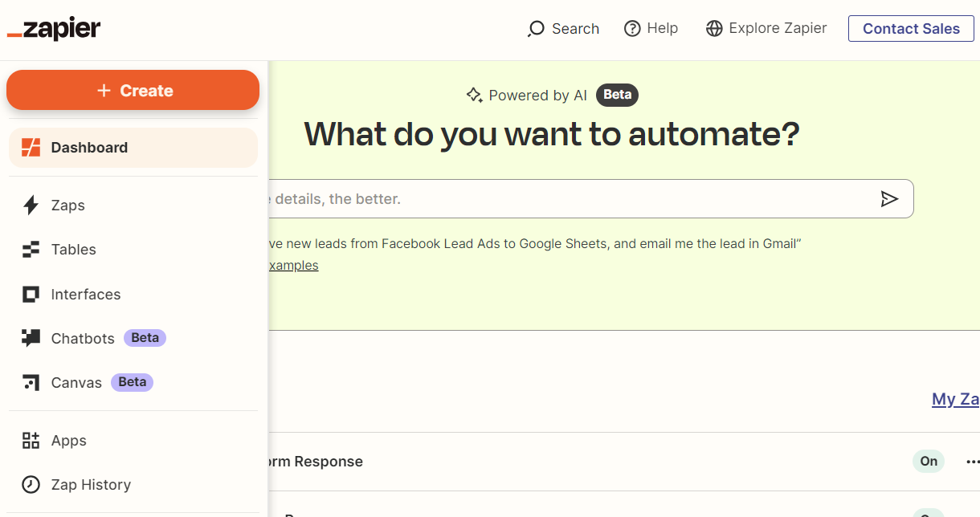Click the Beta badge next to Chatbots
The width and height of the screenshot is (980, 517).
(145, 338)
